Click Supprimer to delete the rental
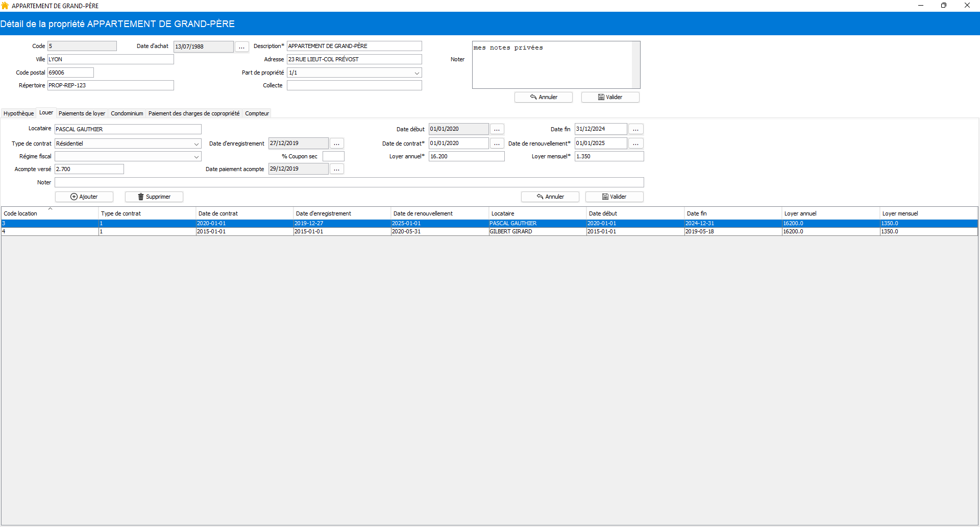 (154, 197)
